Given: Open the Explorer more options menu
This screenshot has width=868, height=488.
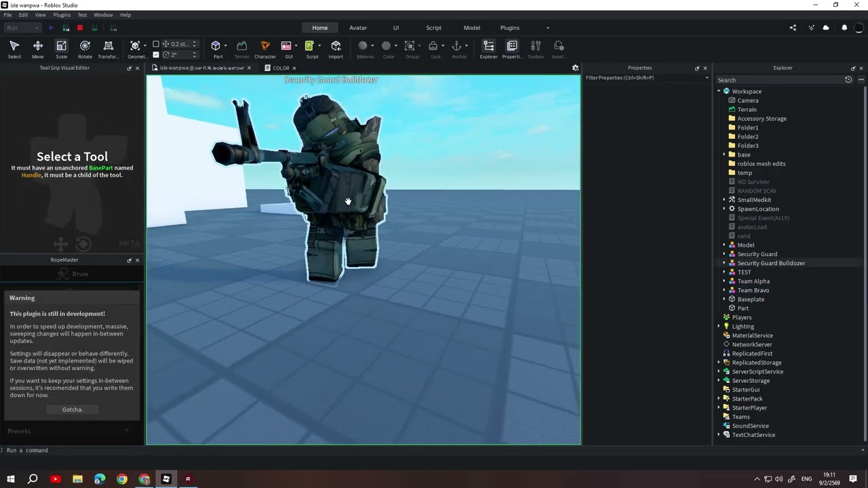Looking at the screenshot, I should [x=861, y=80].
